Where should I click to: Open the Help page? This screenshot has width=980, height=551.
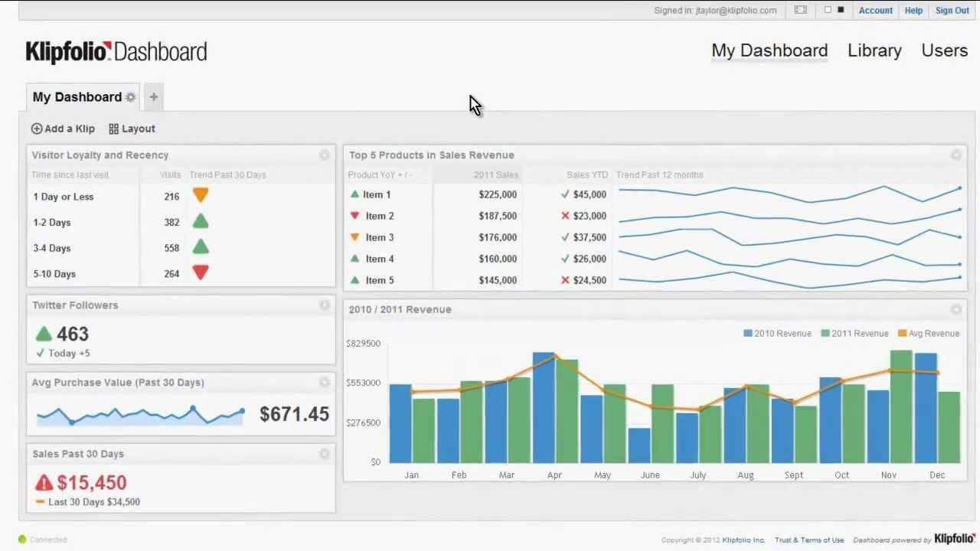(x=913, y=10)
